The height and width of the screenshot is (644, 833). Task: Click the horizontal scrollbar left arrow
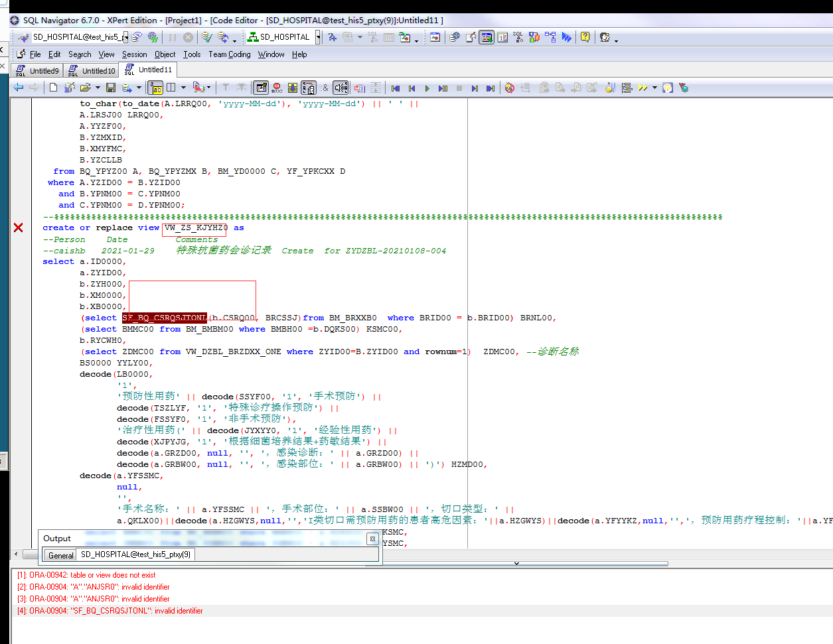pyautogui.click(x=17, y=553)
